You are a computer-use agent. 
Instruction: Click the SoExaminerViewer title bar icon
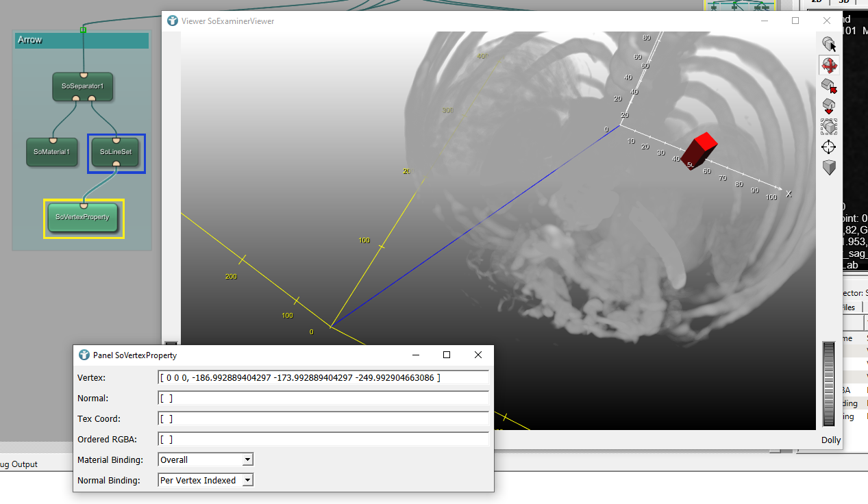(172, 21)
